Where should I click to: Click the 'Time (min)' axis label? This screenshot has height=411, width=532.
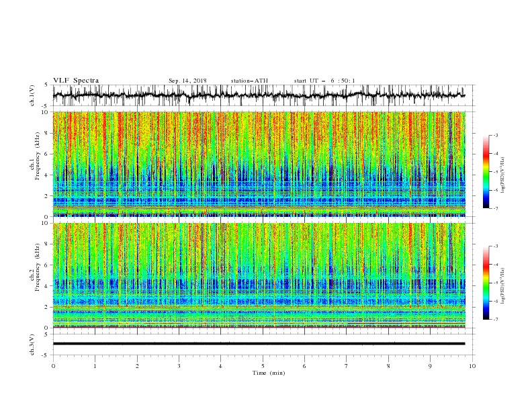pos(269,373)
